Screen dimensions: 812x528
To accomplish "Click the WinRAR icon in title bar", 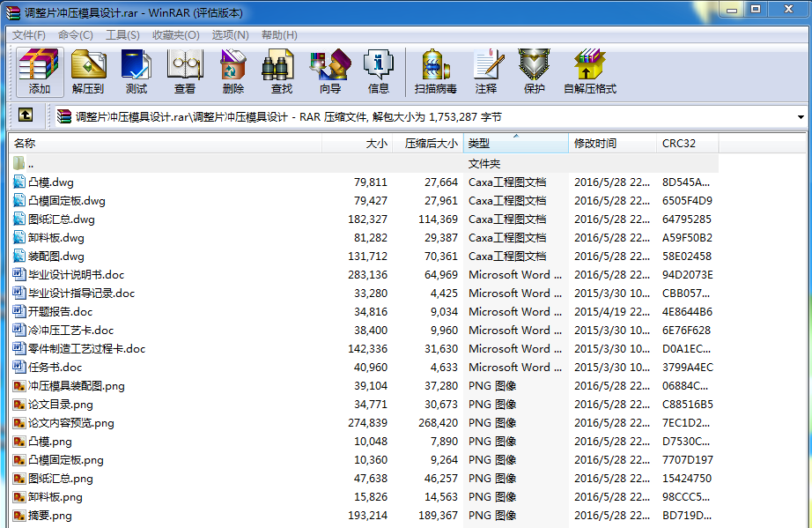I will tap(13, 12).
